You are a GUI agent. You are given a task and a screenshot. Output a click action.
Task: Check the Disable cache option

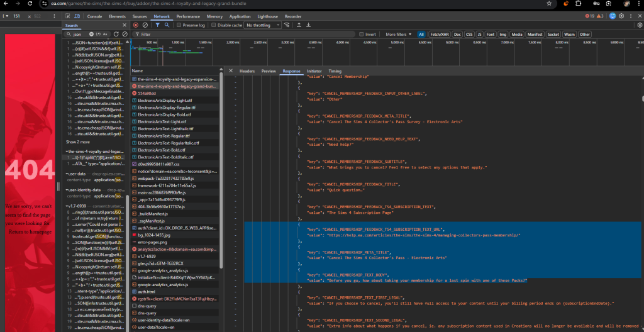[213, 25]
